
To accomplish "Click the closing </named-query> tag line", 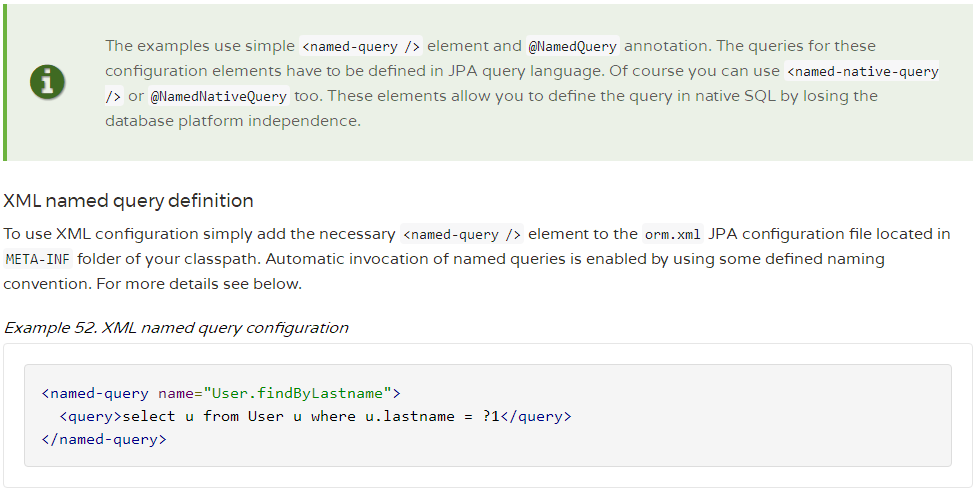I will 104,438.
